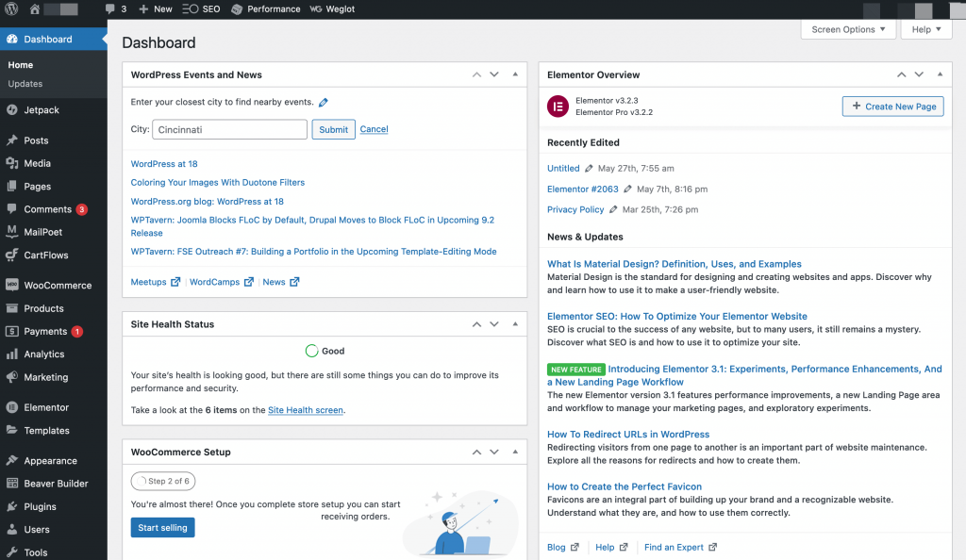
Task: Click the Appearance brush icon in sidebar
Action: (11, 460)
